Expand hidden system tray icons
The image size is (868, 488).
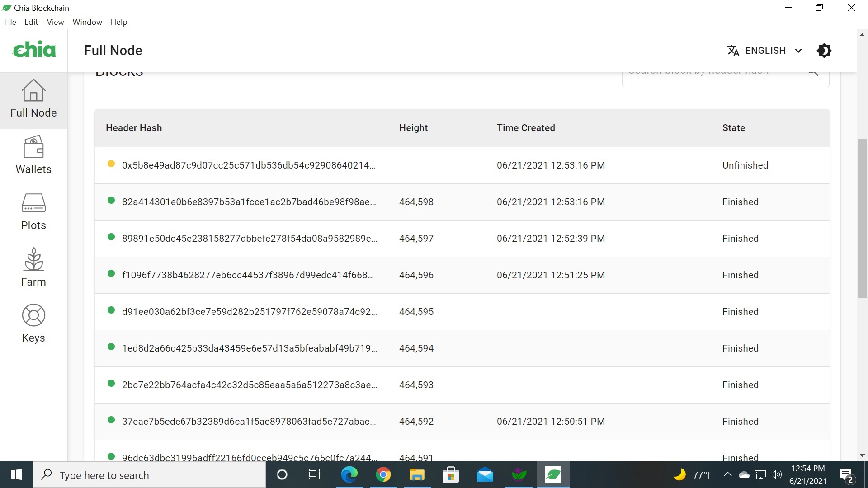(x=727, y=474)
